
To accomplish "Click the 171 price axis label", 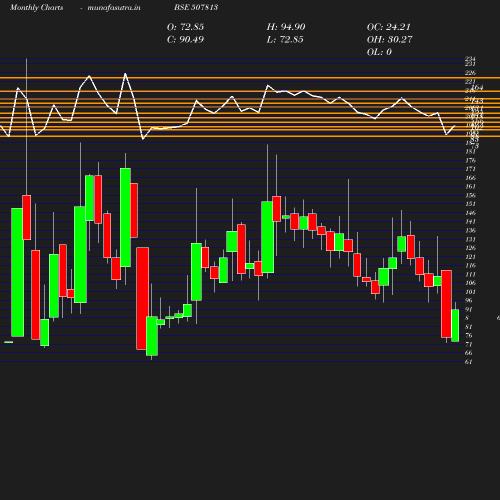I will click(470, 169).
